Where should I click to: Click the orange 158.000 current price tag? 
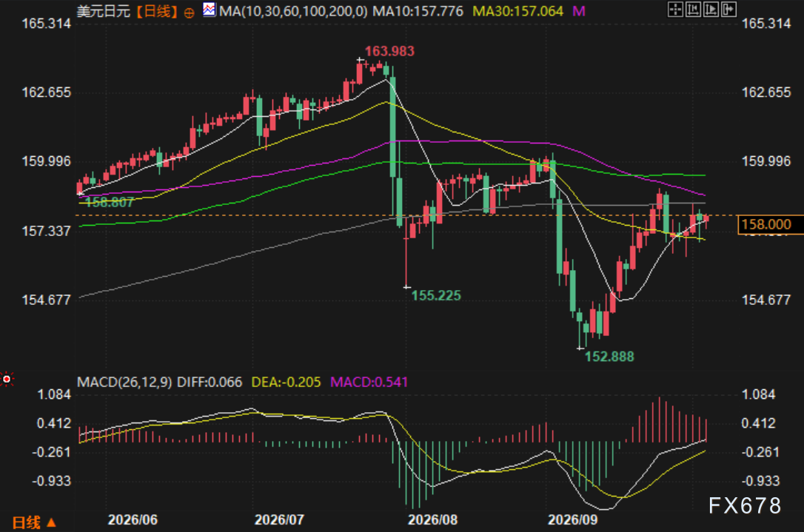pyautogui.click(x=770, y=224)
